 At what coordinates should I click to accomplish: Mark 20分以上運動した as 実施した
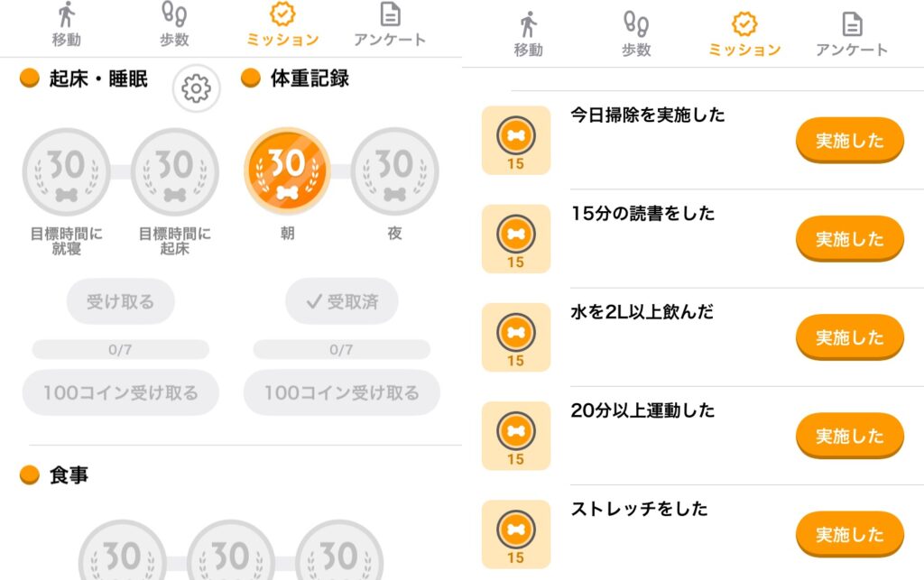[x=850, y=436]
